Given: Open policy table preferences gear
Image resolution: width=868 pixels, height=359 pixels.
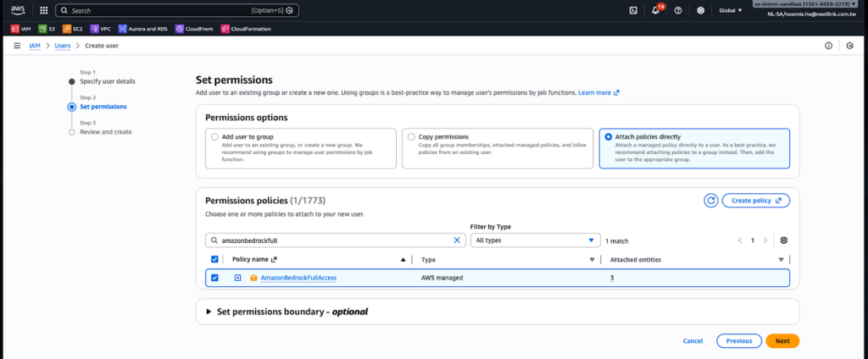Looking at the screenshot, I should tap(783, 240).
